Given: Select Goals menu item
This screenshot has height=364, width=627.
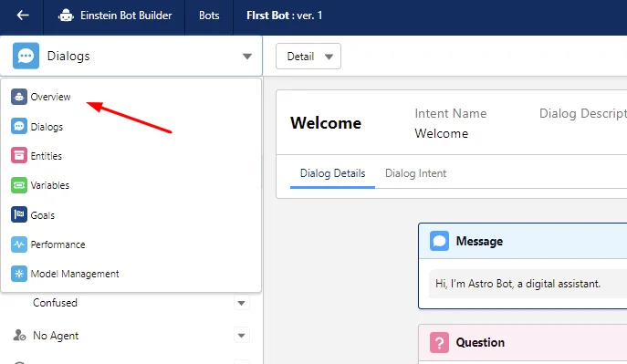Looking at the screenshot, I should (x=42, y=215).
